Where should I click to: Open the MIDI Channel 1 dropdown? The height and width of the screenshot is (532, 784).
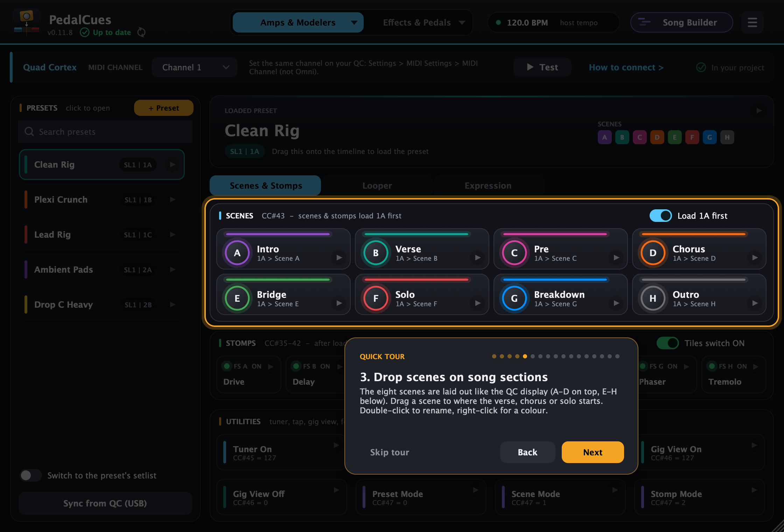195,67
